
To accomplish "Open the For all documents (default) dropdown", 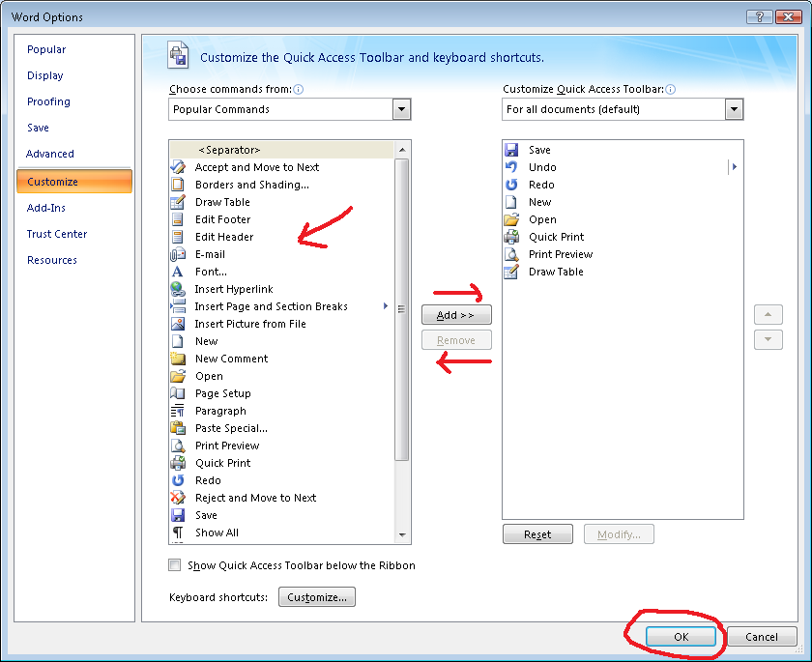I will click(734, 109).
